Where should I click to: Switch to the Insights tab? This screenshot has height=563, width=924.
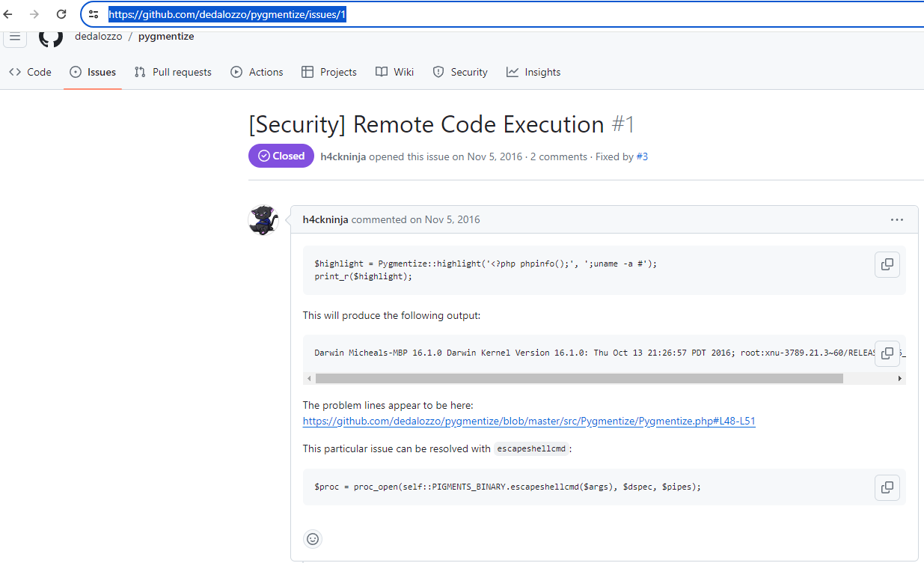533,72
